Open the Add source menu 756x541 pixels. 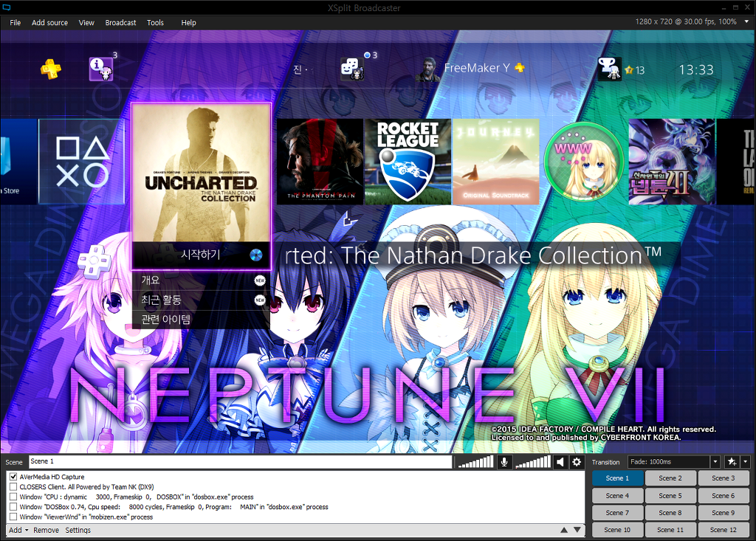point(49,23)
